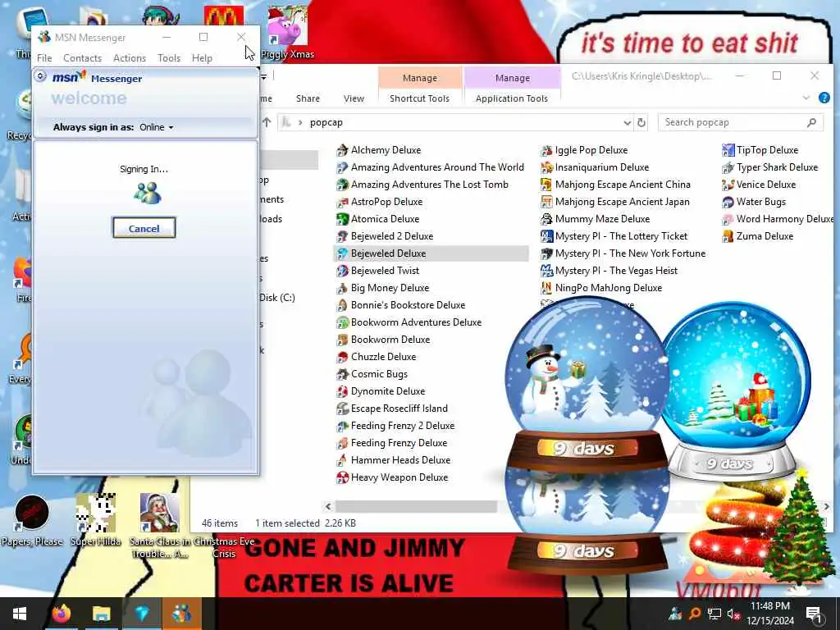Click the clock showing 11:48 PM

[769, 606]
